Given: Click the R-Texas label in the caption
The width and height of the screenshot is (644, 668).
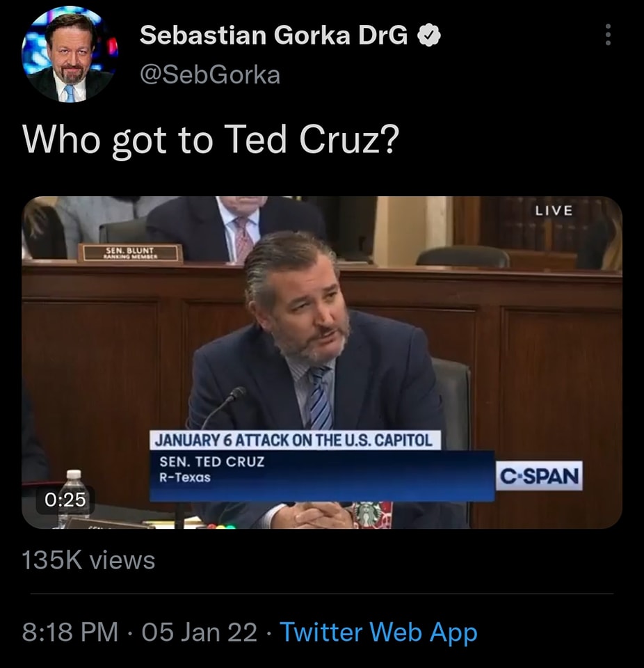Looking at the screenshot, I should pos(185,477).
